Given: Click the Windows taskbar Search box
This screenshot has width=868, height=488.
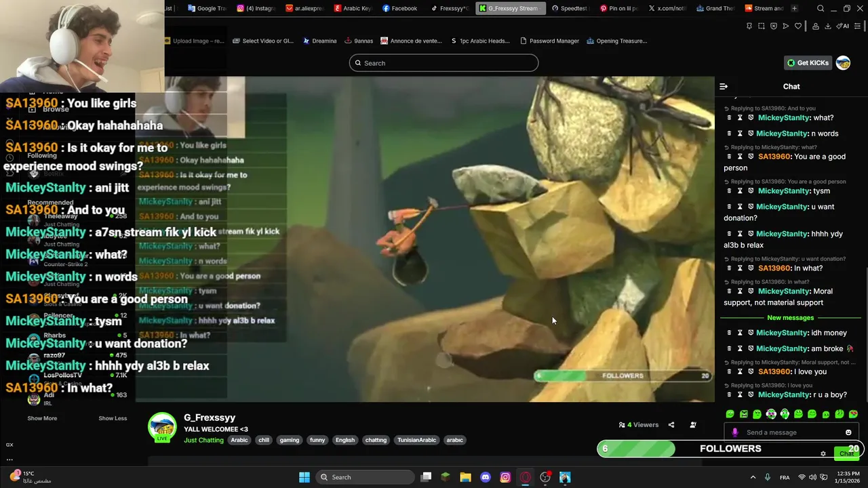Looking at the screenshot, I should tap(366, 477).
